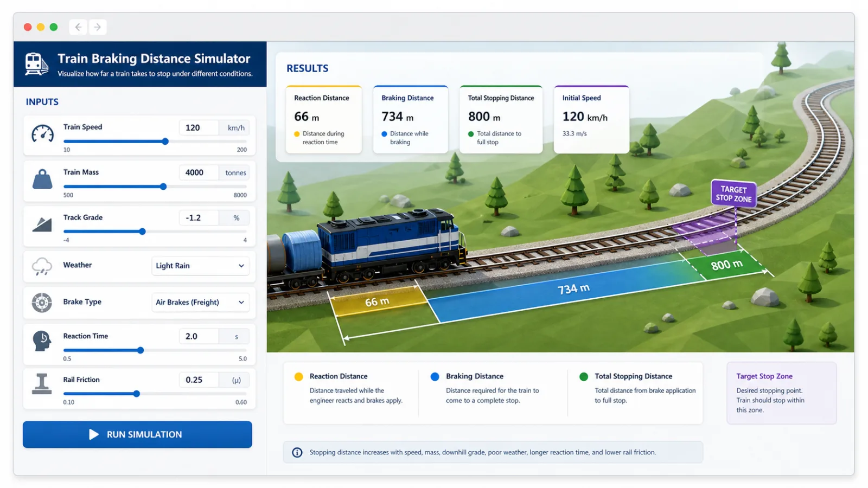Go back with the left arrow button
The width and height of the screenshot is (868, 488).
78,27
